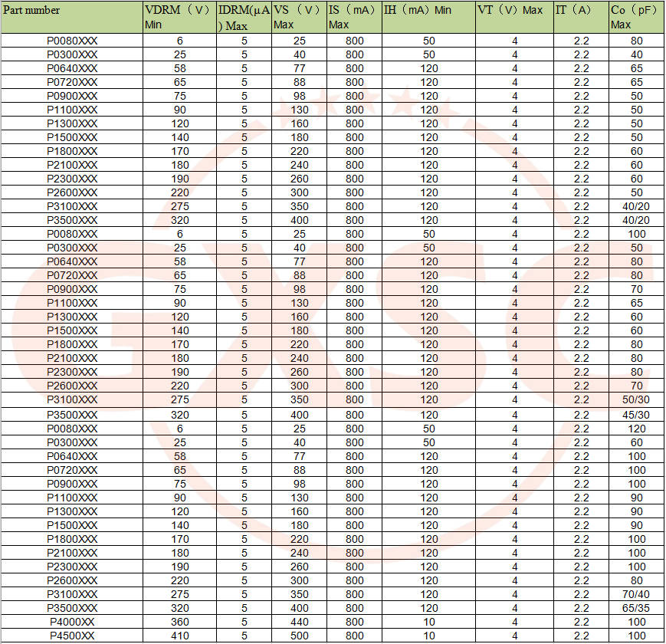Click P3500XXX part number with Co 65/35
Viewport: 666px width, 644px height.
click(72, 608)
